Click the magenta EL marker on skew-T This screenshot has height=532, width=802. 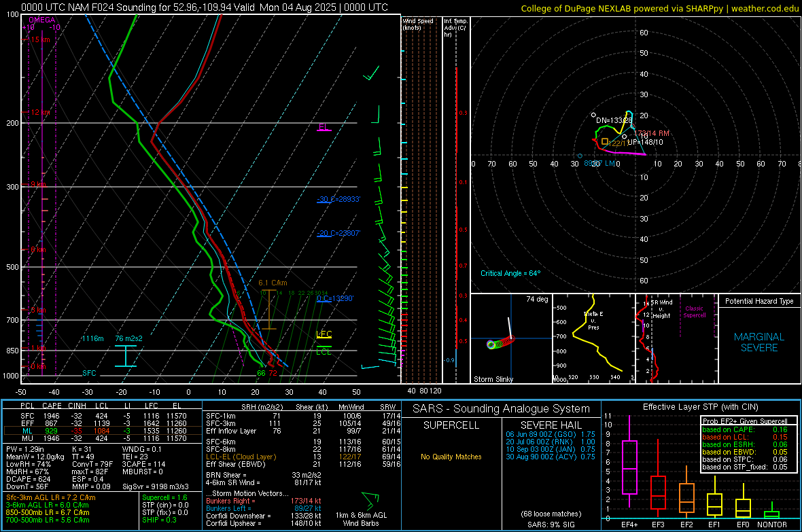tap(324, 127)
